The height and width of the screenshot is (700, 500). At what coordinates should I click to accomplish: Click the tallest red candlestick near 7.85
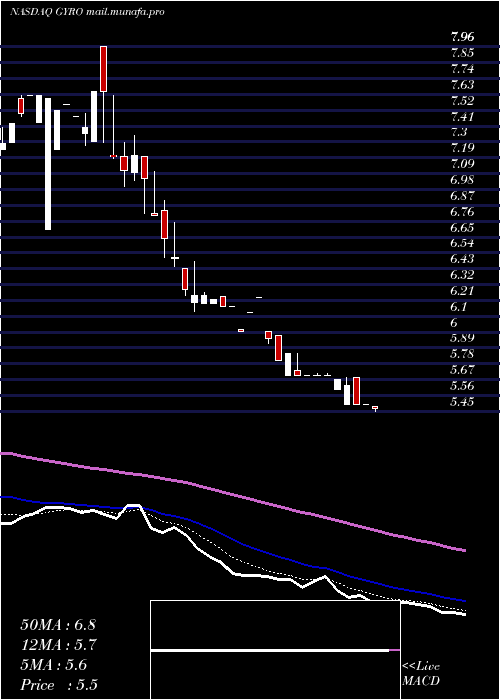click(104, 69)
